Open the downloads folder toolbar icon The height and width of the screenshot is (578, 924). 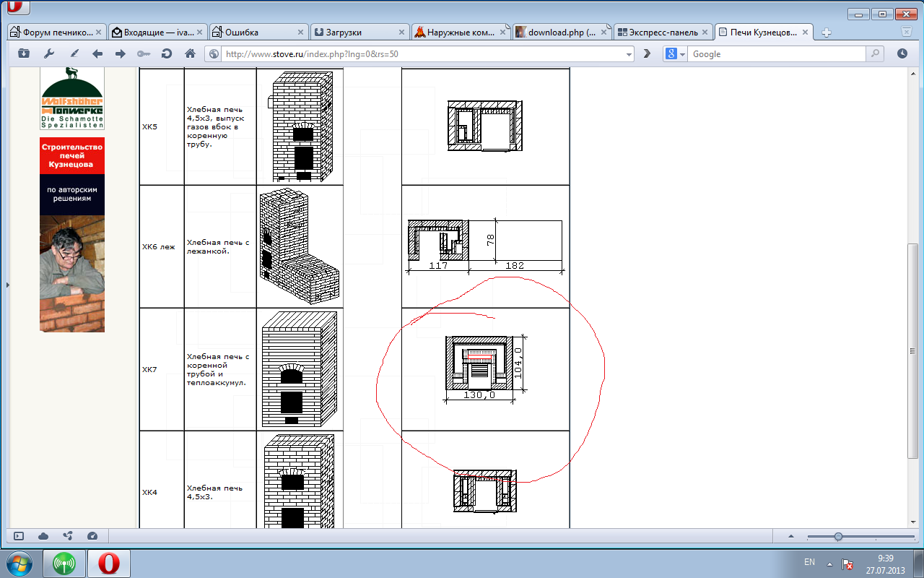(x=24, y=53)
